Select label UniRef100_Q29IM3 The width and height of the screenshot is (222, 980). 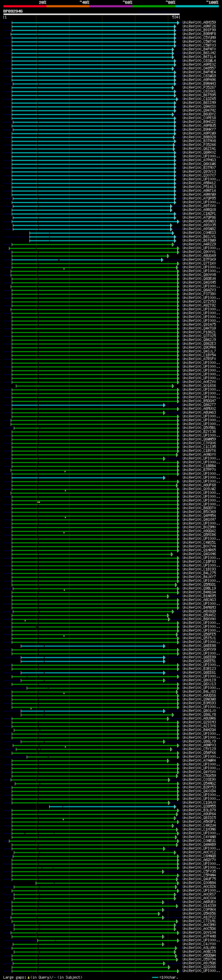pos(199,722)
